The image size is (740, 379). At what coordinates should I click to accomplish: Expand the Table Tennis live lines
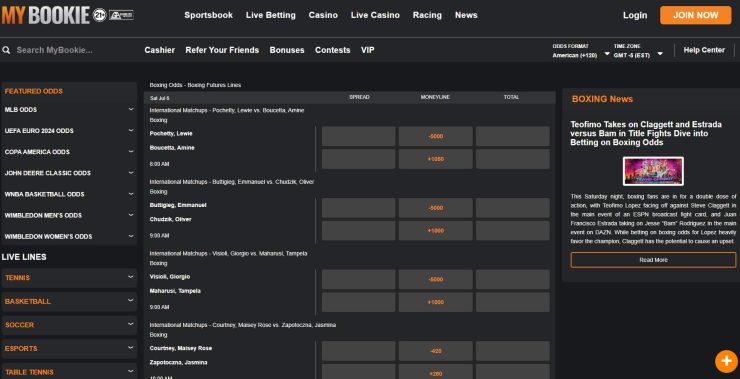point(69,371)
